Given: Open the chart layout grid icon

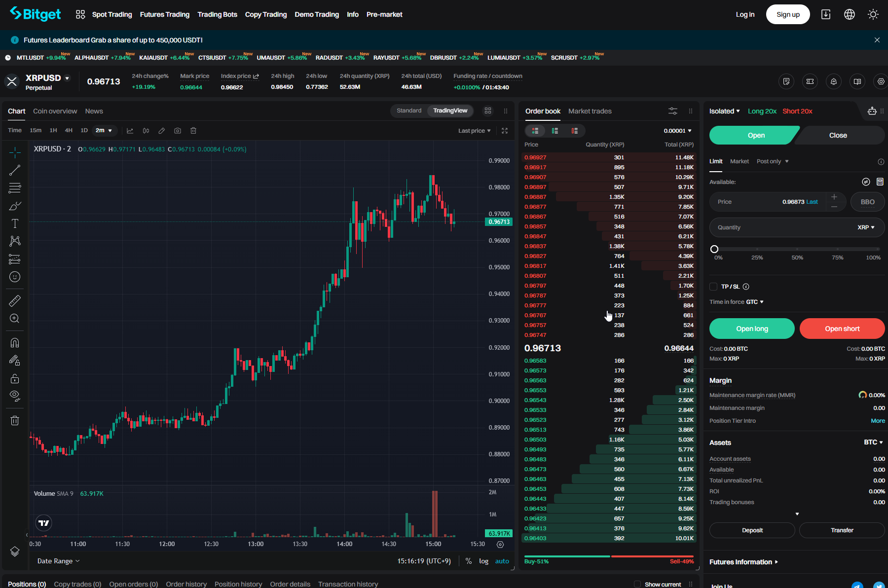Looking at the screenshot, I should point(488,111).
